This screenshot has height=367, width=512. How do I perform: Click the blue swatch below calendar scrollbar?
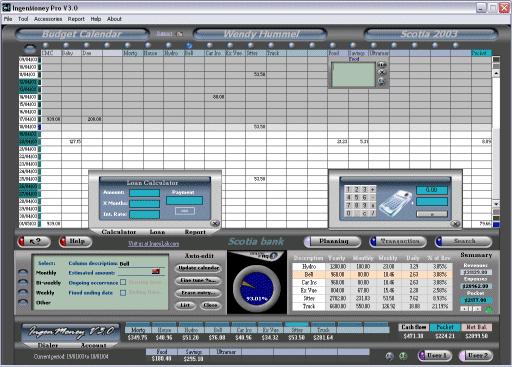click(496, 225)
